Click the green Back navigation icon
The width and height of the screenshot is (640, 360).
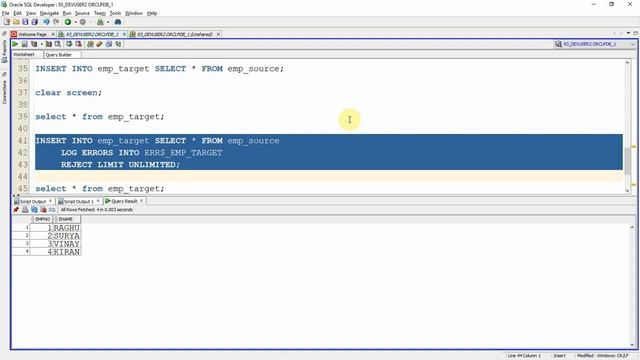click(x=68, y=22)
